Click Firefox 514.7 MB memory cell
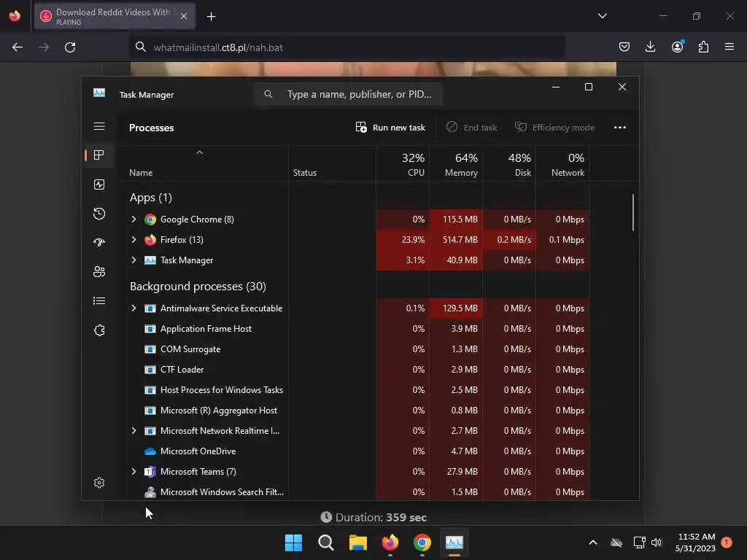This screenshot has height=560, width=747. pyautogui.click(x=456, y=239)
